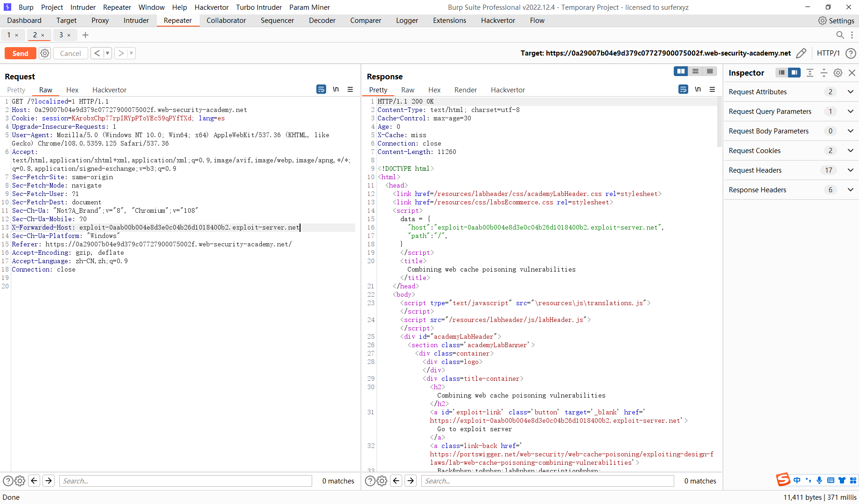
Task: Switch response view to Raw
Action: 408,90
